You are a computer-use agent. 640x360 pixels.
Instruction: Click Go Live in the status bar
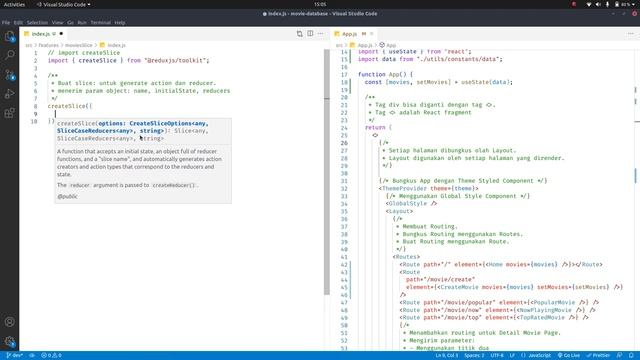coord(569,356)
